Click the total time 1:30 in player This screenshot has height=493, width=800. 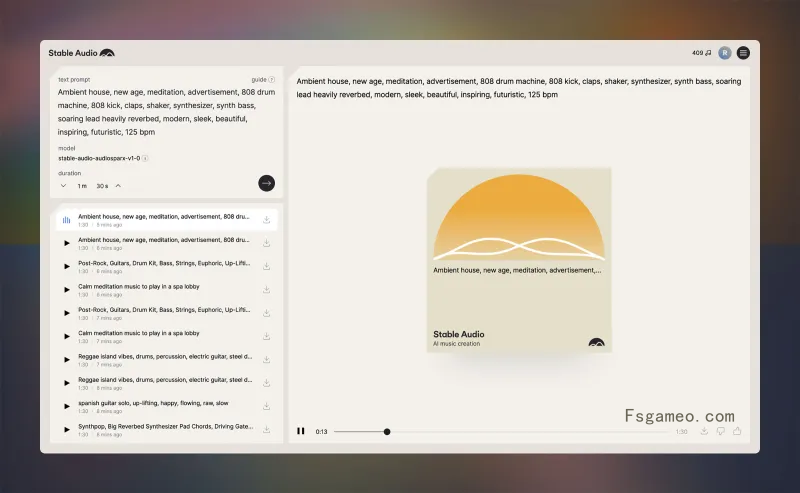pos(681,432)
